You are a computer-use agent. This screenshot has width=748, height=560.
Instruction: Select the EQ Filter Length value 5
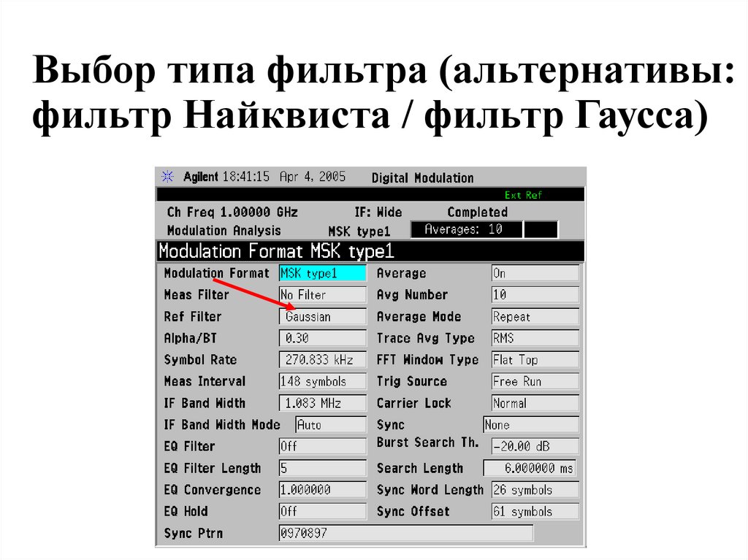322,468
